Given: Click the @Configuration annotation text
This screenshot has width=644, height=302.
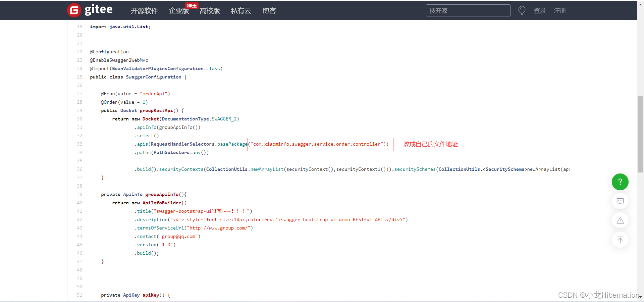Looking at the screenshot, I should 109,52.
